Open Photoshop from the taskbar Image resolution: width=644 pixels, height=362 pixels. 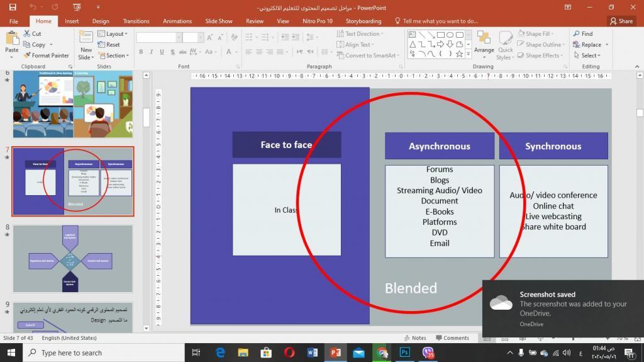point(405,353)
